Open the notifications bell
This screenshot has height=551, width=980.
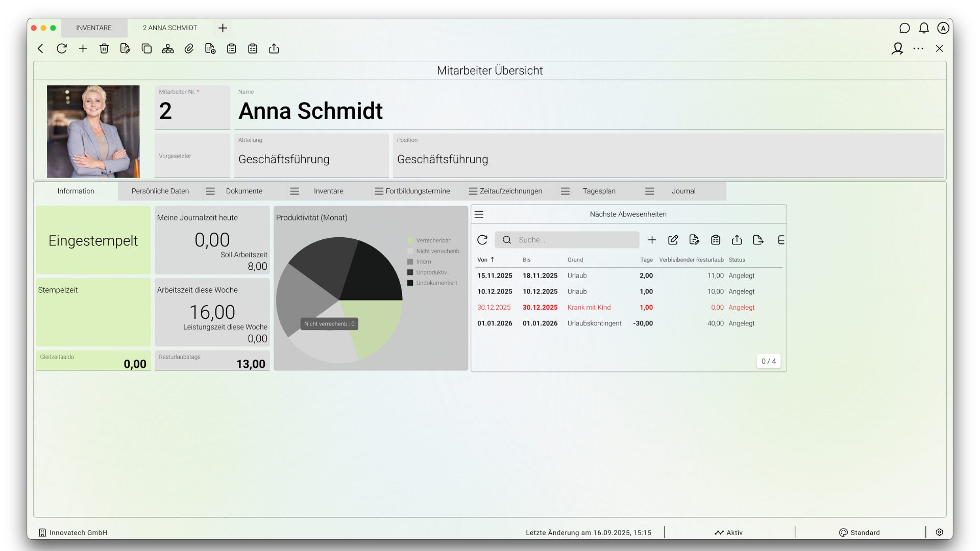point(924,28)
